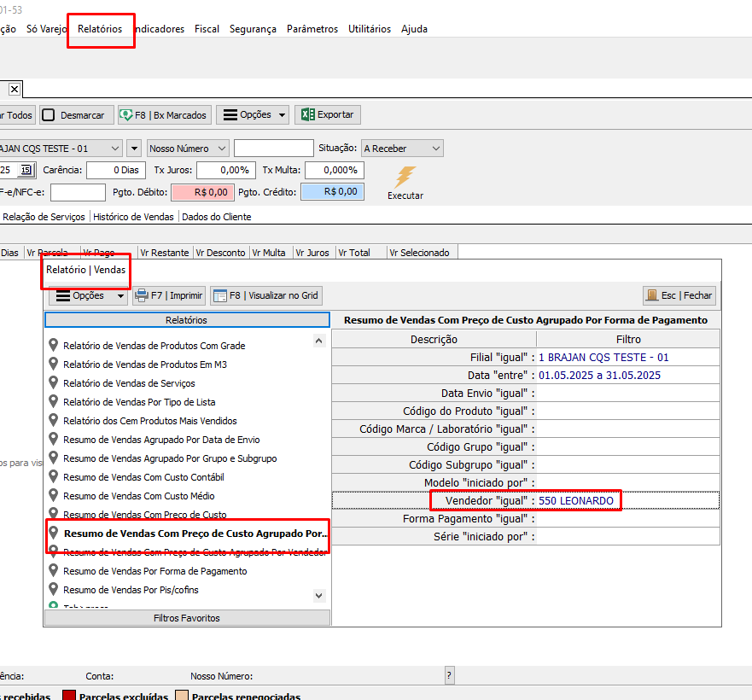Open Filtros Favoritos panel

[x=186, y=618]
